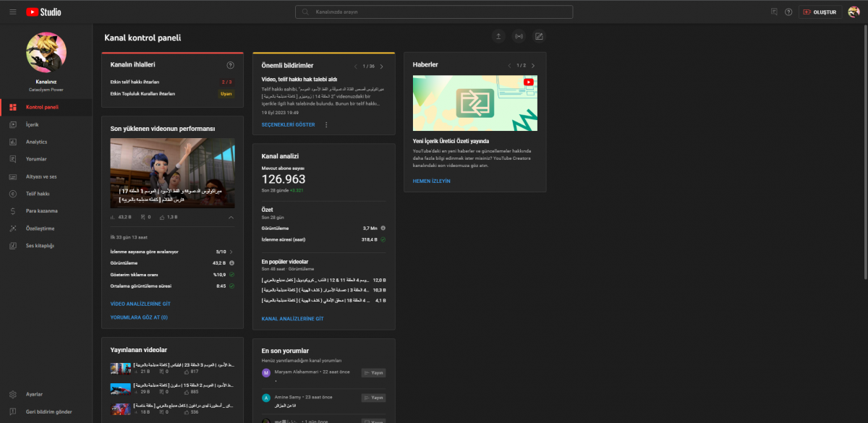Click Yayın button for Maryam Alahammari's comment
868x423 pixels.
373,373
